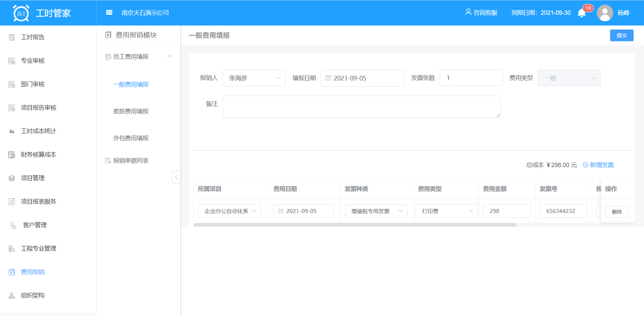The width and height of the screenshot is (644, 316).
Task: Click the 工时管家 AI clock logo
Action: pyautogui.click(x=21, y=13)
